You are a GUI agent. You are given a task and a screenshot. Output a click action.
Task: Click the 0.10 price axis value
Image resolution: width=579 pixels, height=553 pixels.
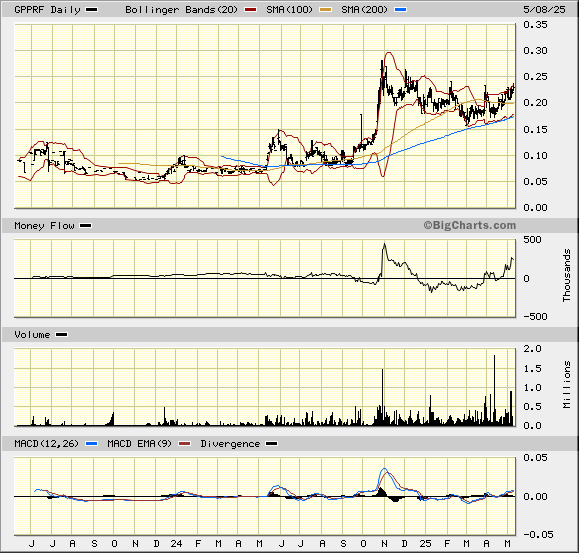click(535, 155)
